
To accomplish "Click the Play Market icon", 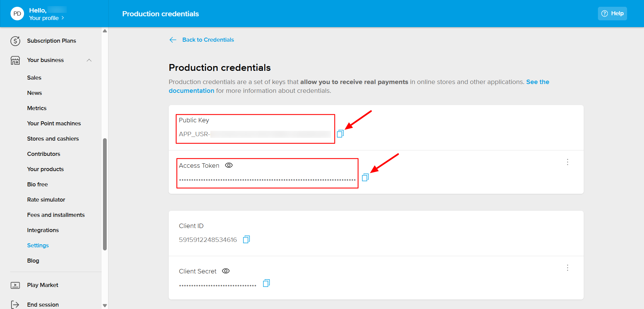I will 15,285.
